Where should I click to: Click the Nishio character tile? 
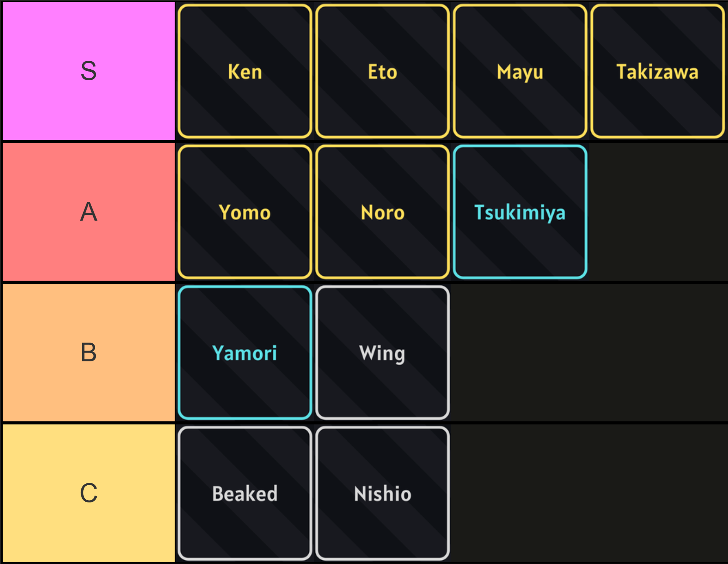tap(383, 493)
